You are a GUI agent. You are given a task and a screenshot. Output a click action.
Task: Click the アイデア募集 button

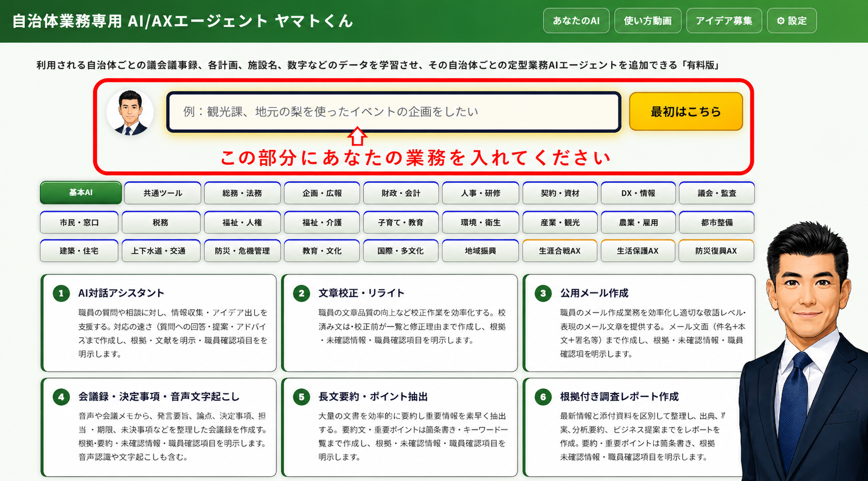tap(724, 21)
